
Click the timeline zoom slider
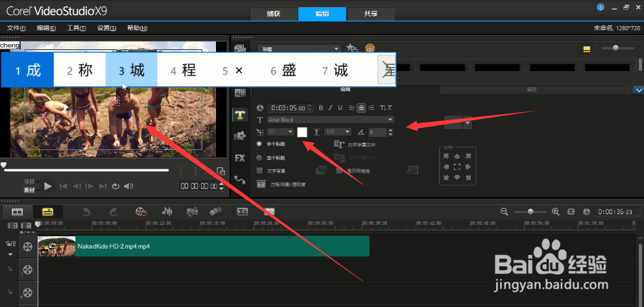point(531,212)
